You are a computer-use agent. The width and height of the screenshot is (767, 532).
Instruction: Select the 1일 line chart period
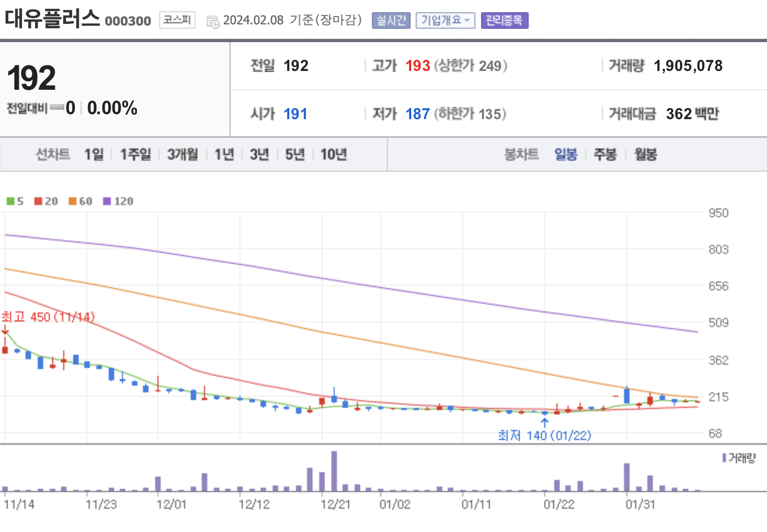pos(94,154)
